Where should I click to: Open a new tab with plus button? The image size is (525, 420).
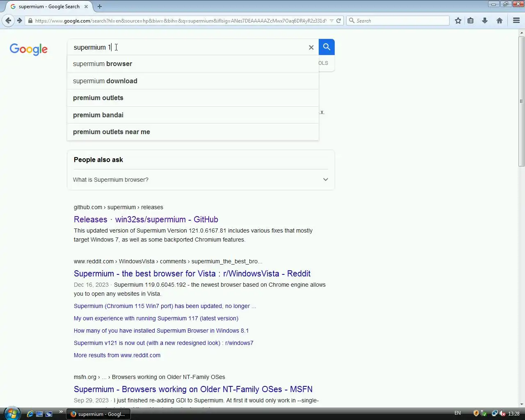tap(100, 7)
